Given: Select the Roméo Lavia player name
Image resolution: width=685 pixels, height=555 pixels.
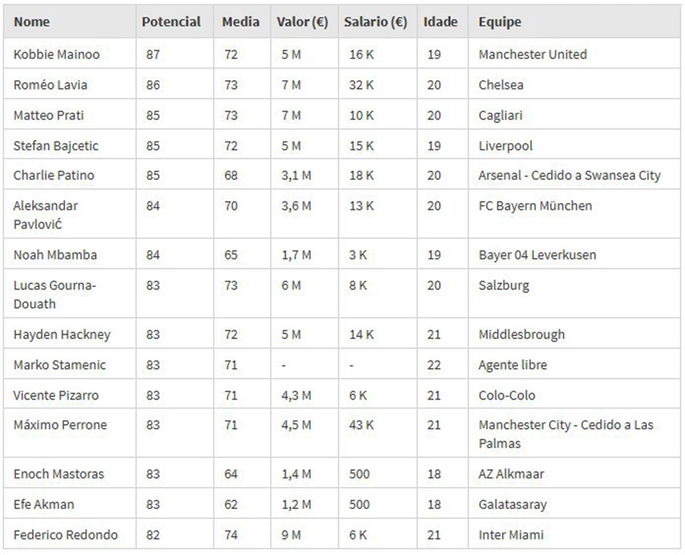Looking at the screenshot, I should pos(50,85).
